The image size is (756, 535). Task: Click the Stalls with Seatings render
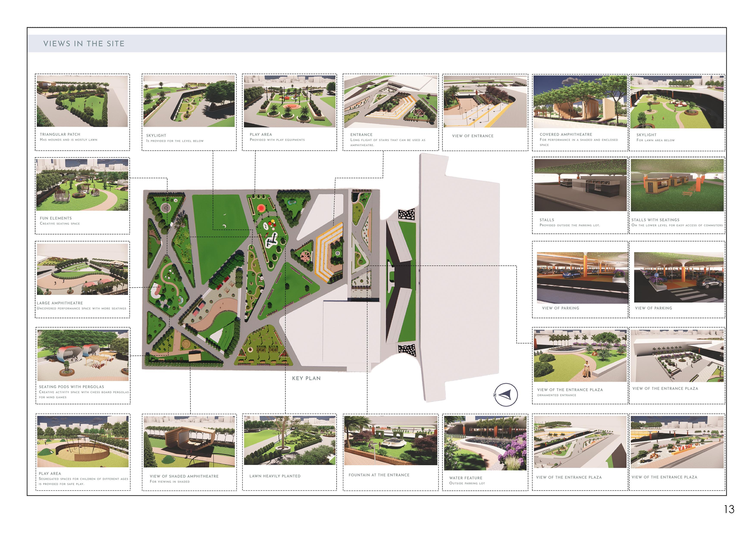677,185
